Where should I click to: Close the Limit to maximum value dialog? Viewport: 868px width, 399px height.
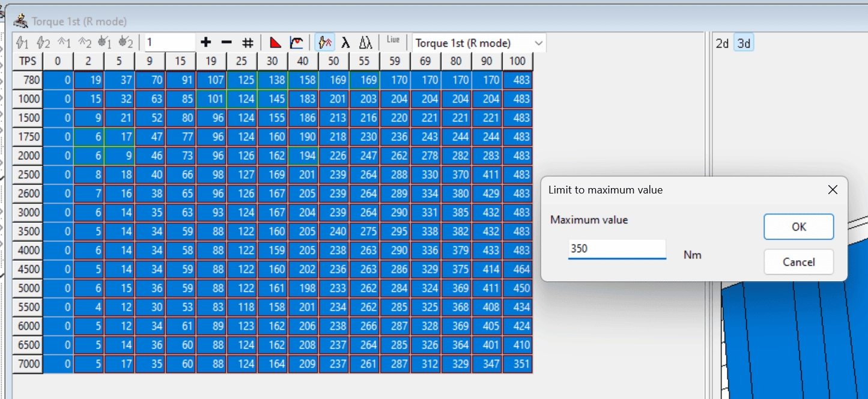832,190
